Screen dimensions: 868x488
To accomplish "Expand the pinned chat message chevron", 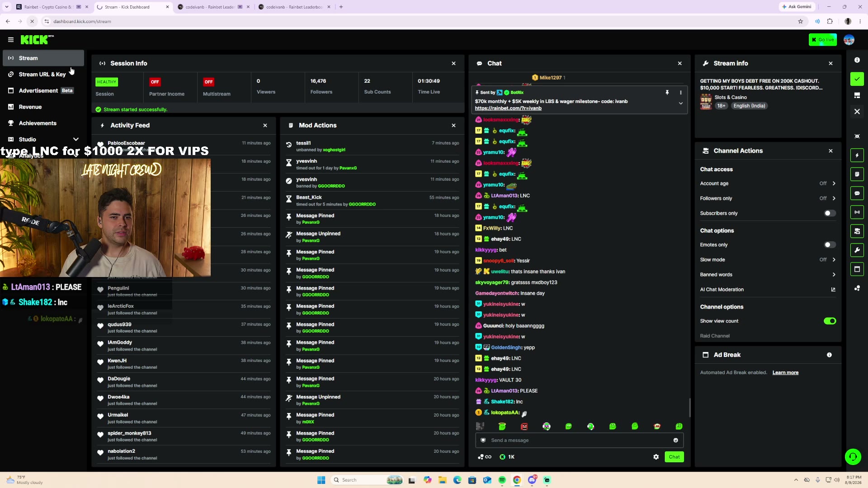I will click(x=681, y=103).
